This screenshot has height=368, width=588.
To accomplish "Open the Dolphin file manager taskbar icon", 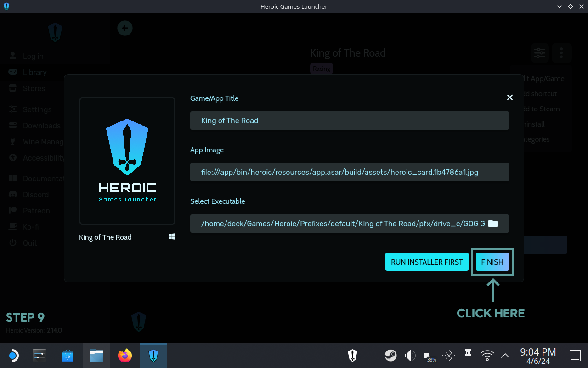I will pos(96,356).
